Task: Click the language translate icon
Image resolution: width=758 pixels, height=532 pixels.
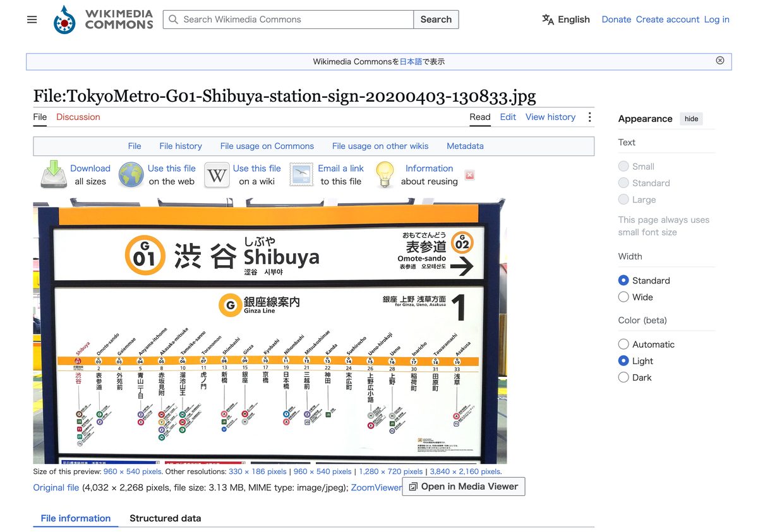Action: point(548,20)
